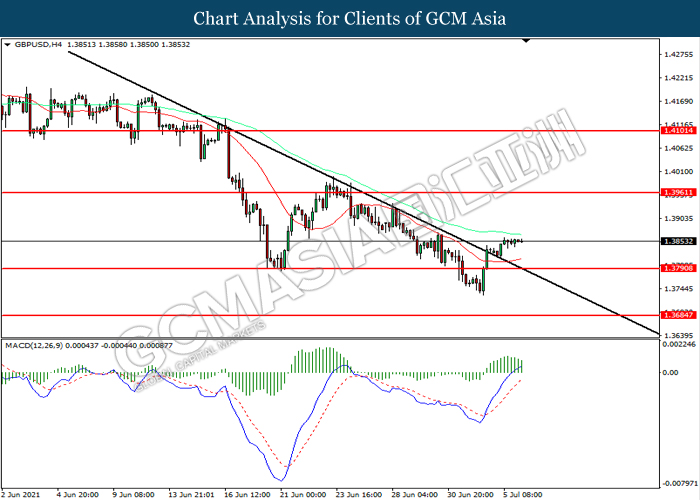Click the 1.40100 price axis value
The image size is (700, 500).
[x=679, y=171]
